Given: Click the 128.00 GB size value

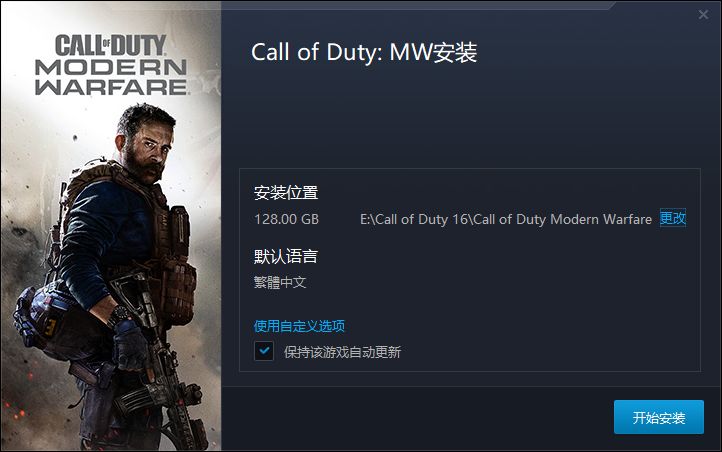Looking at the screenshot, I should click(x=286, y=219).
